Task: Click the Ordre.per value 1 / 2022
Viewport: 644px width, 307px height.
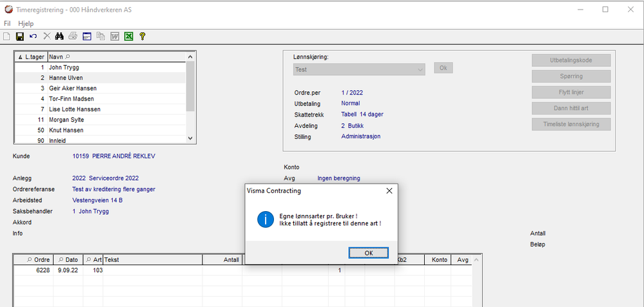Action: (352, 93)
